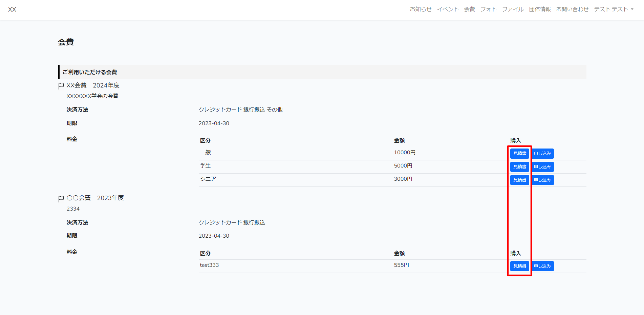
Task: Click 申し込み for シニア 3000円
Action: coord(542,180)
